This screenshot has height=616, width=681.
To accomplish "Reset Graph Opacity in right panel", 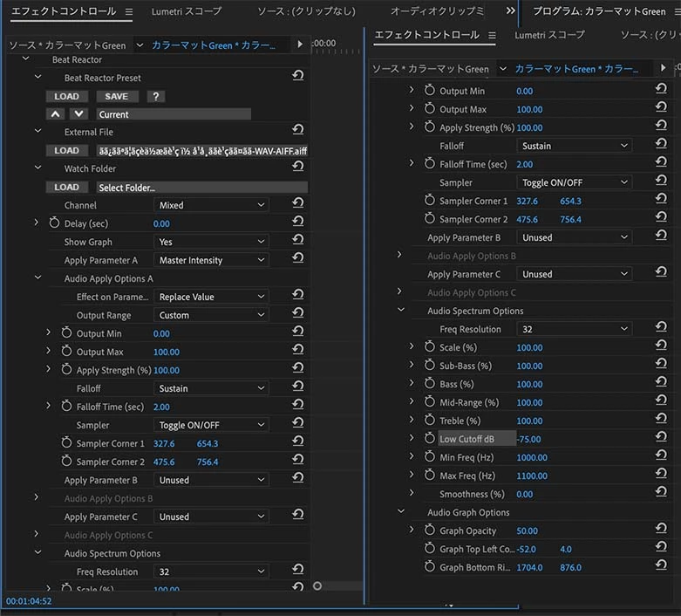I will pos(661,528).
